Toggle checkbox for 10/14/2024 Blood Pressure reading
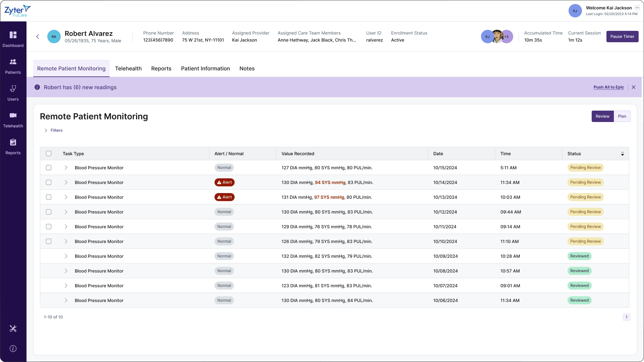The width and height of the screenshot is (644, 362). coord(49,182)
